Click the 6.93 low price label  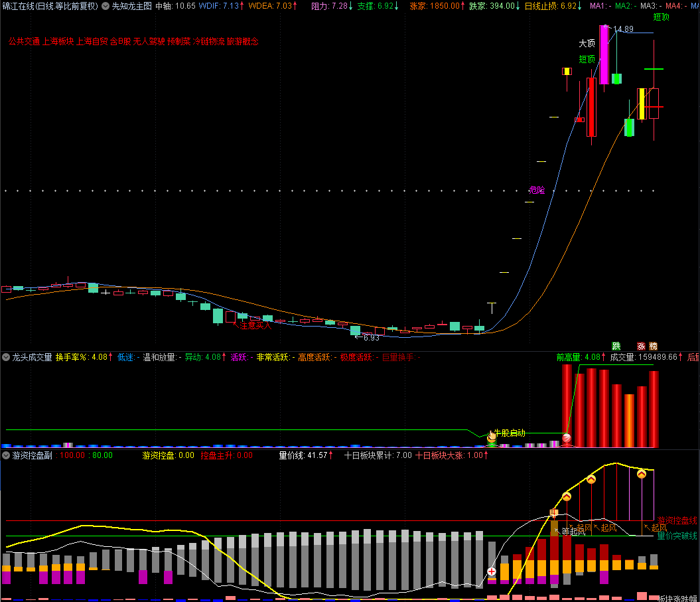(x=370, y=338)
